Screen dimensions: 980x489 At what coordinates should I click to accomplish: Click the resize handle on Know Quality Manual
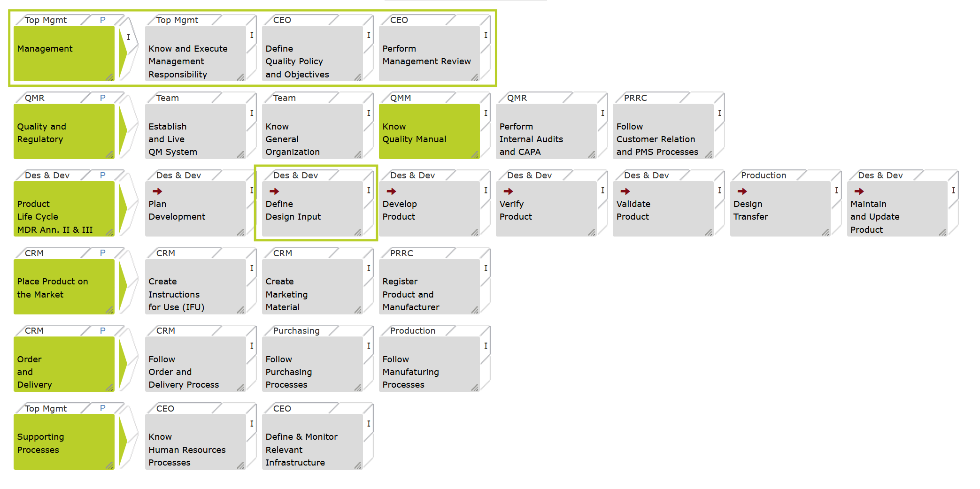point(475,155)
